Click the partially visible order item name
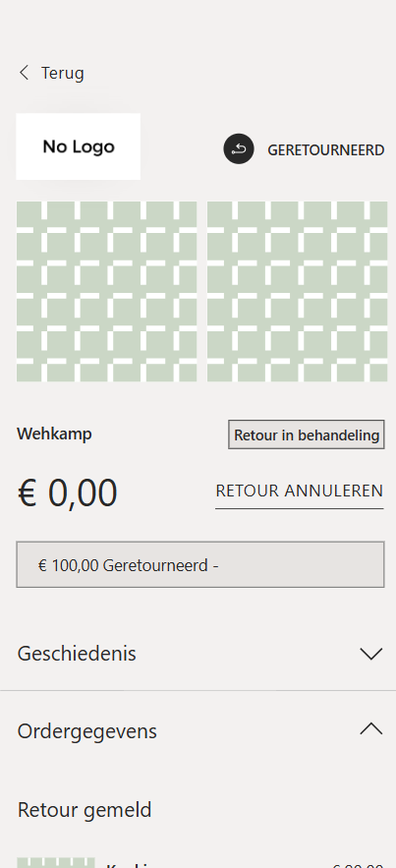This screenshot has width=396, height=868. point(129,865)
